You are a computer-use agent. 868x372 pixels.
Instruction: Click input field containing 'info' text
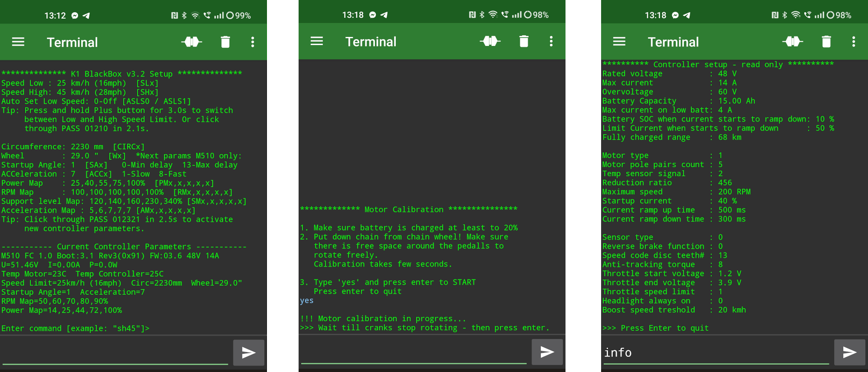(x=716, y=352)
